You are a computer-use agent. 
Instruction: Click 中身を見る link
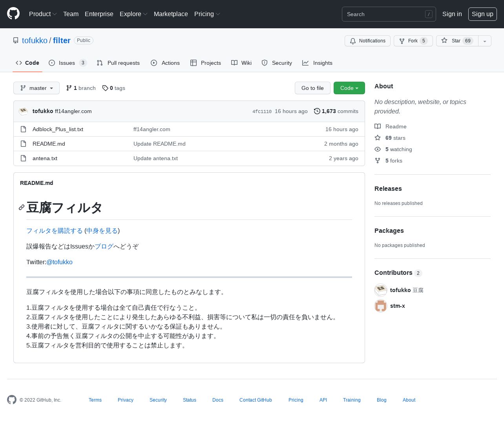point(102,231)
